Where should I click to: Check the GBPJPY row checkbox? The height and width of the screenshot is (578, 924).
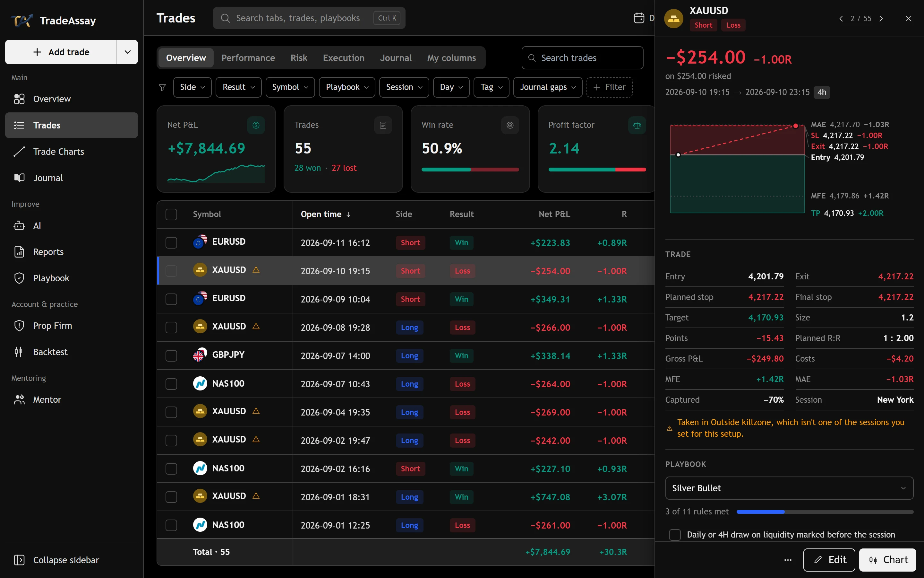[x=171, y=356]
